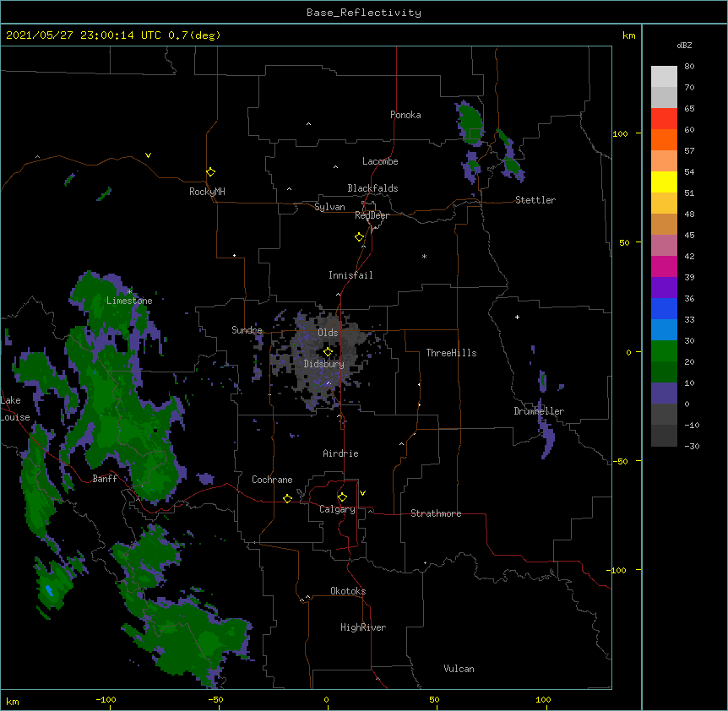Viewport: 728px width, 711px height.
Task: Click the Didsbury town label
Action: 324,364
